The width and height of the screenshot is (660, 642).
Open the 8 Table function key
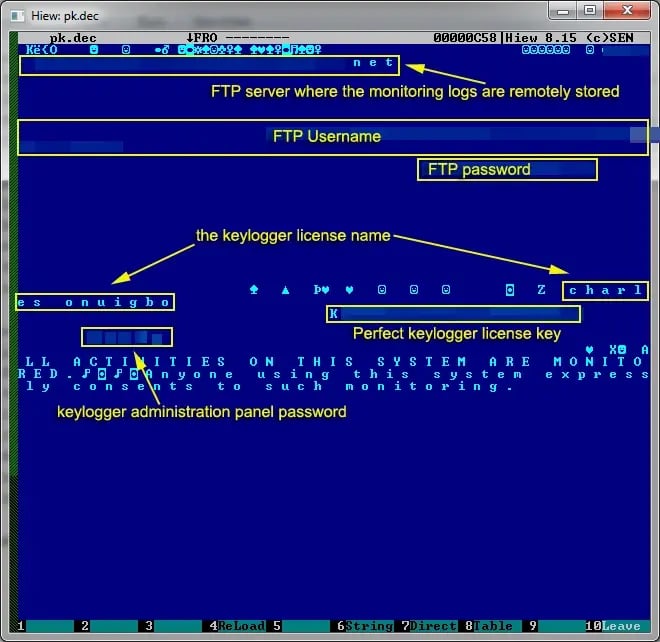point(494,626)
